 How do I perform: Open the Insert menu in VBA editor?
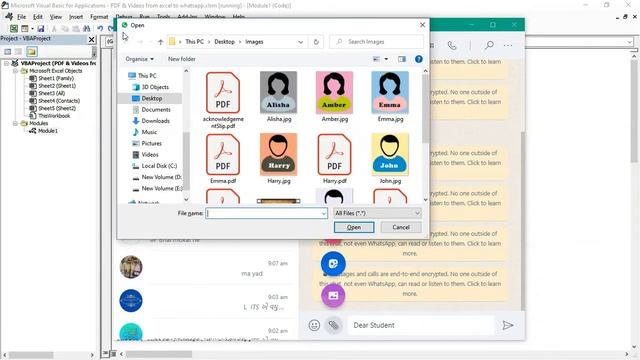point(76,17)
